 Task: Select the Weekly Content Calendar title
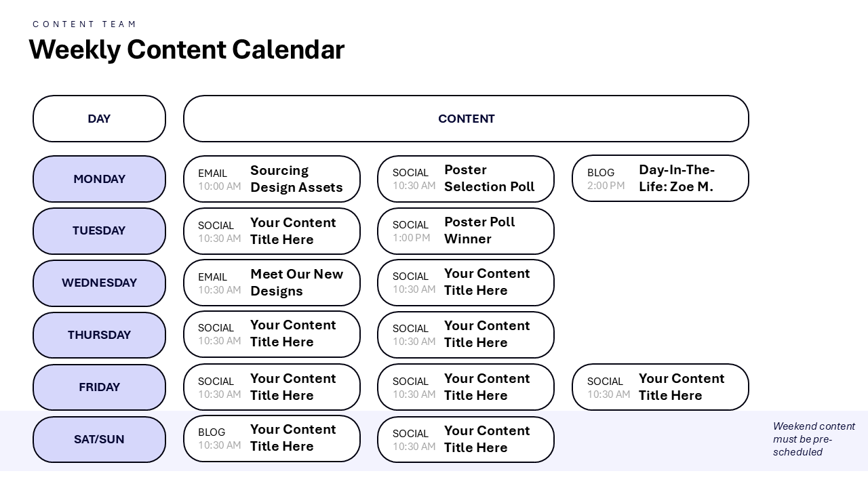[186, 50]
